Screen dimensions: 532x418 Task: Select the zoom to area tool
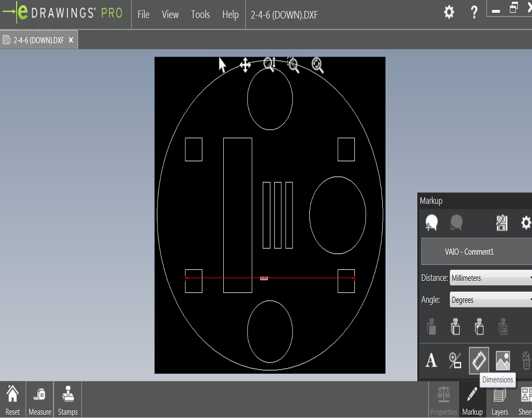(x=293, y=65)
